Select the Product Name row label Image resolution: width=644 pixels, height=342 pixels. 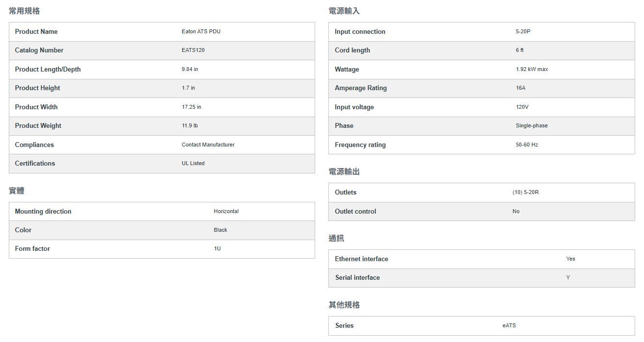click(x=36, y=31)
